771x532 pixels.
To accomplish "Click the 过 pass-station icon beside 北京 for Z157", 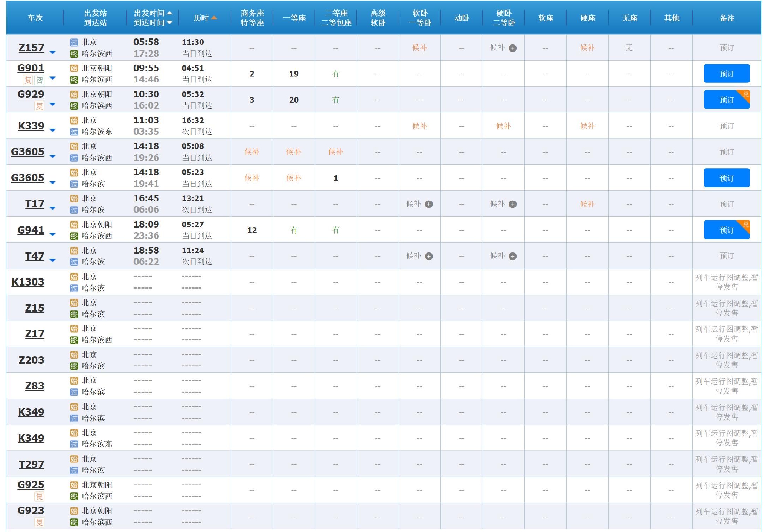I will point(74,43).
